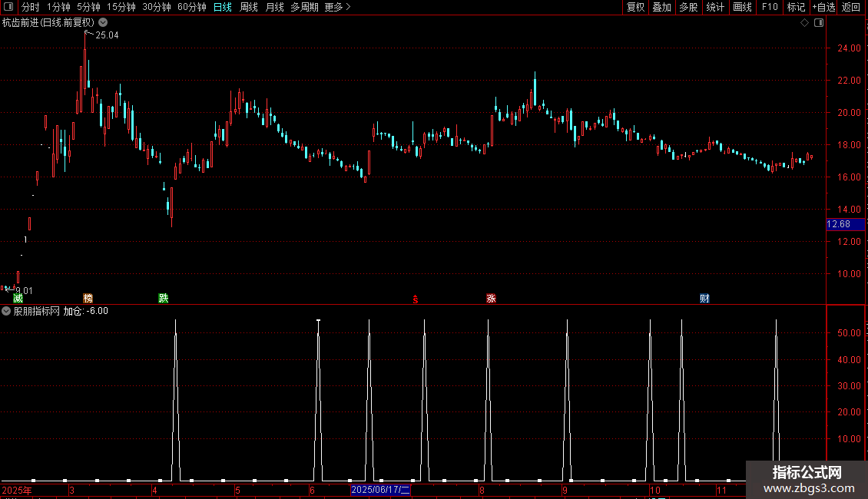Switch to the 60分钟 period
The height and width of the screenshot is (499, 868).
point(192,7)
